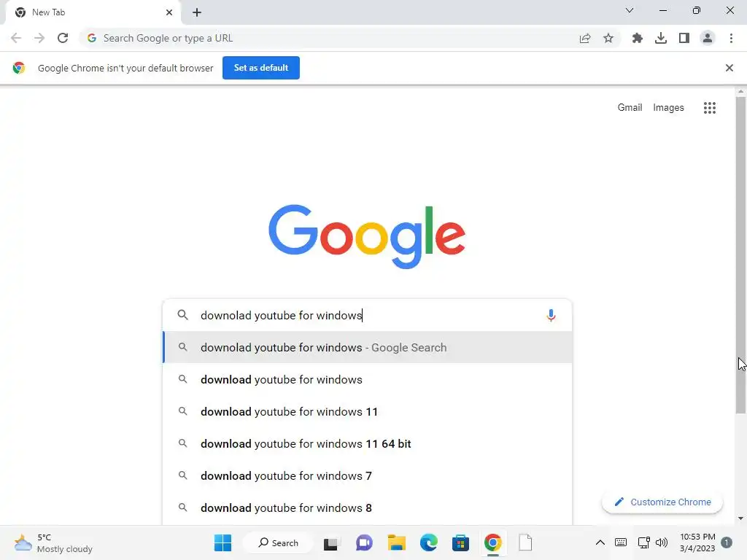Click the browser forward arrow
Screen dimensions: 747x560
tap(39, 38)
